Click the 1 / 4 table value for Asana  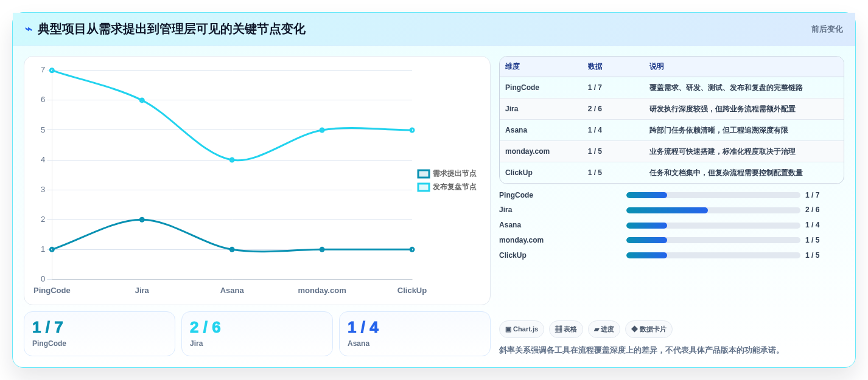(x=595, y=130)
